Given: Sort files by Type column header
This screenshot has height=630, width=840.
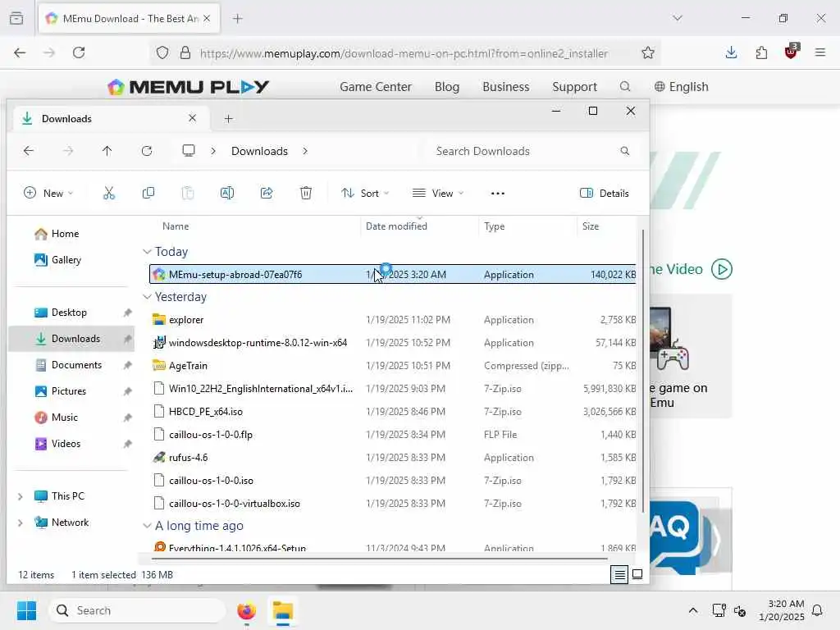Looking at the screenshot, I should (527, 226).
